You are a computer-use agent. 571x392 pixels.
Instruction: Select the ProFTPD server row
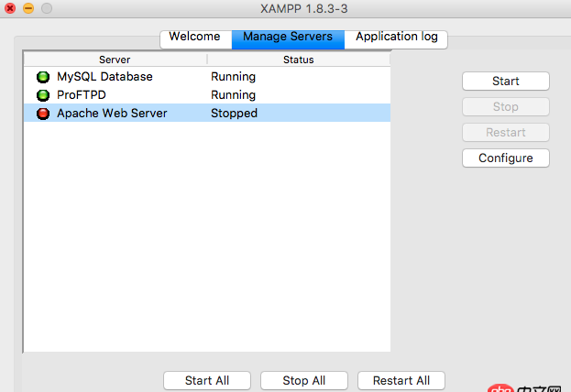207,95
